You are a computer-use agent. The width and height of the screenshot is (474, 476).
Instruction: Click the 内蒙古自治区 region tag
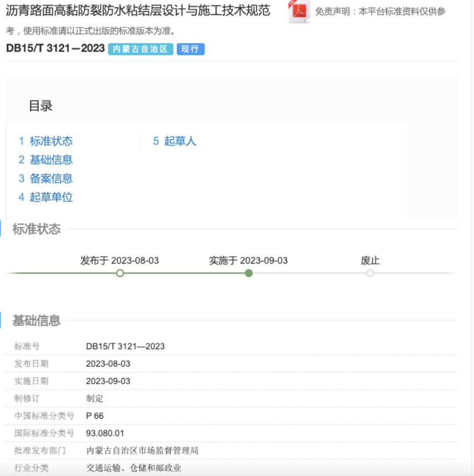coord(141,49)
